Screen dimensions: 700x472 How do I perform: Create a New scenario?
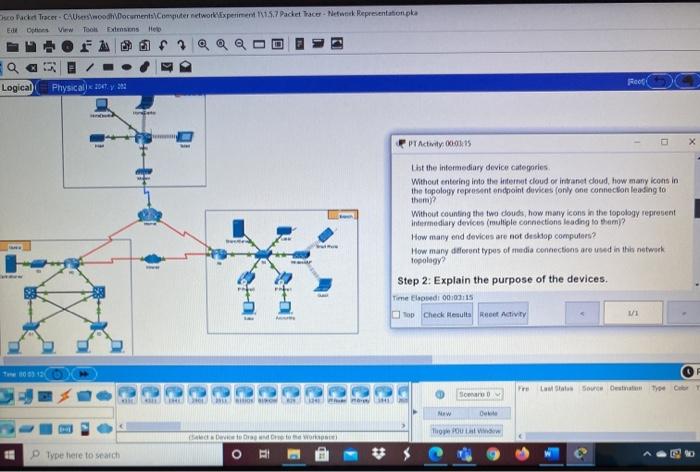[x=444, y=414]
